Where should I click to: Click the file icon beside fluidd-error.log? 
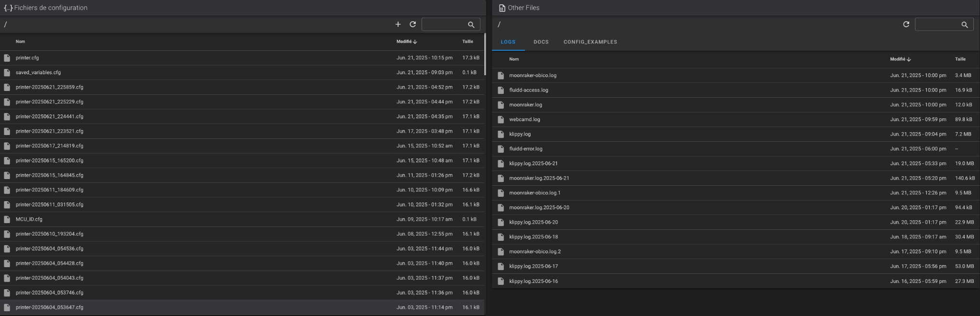[501, 149]
